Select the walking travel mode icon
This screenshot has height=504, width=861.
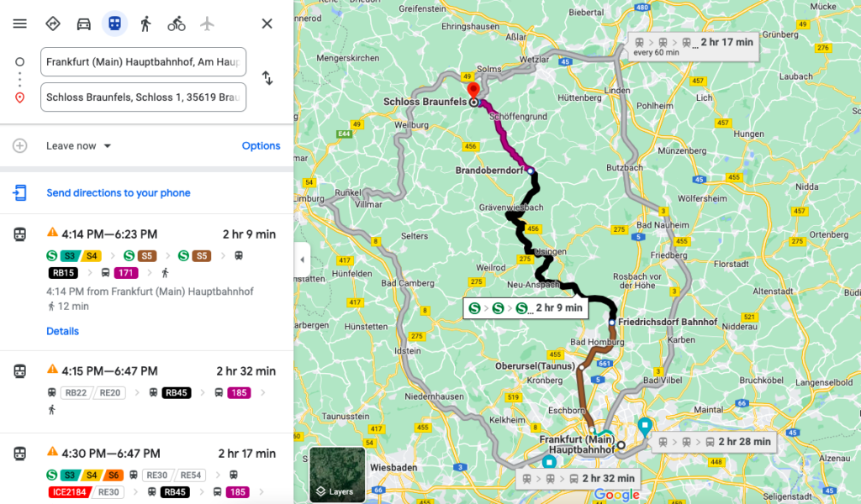145,24
